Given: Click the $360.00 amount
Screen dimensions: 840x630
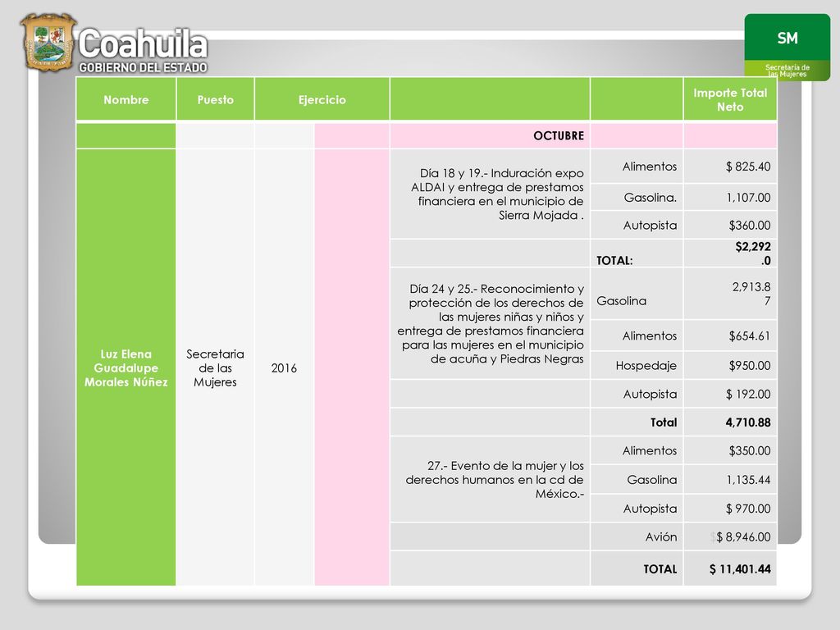Looking at the screenshot, I should (750, 226).
